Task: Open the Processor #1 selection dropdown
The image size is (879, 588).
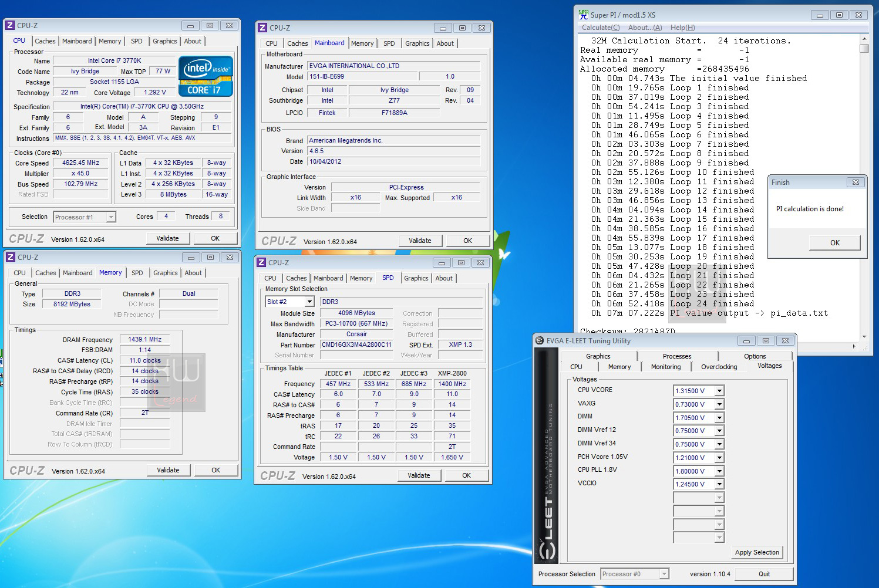Action: click(x=111, y=217)
